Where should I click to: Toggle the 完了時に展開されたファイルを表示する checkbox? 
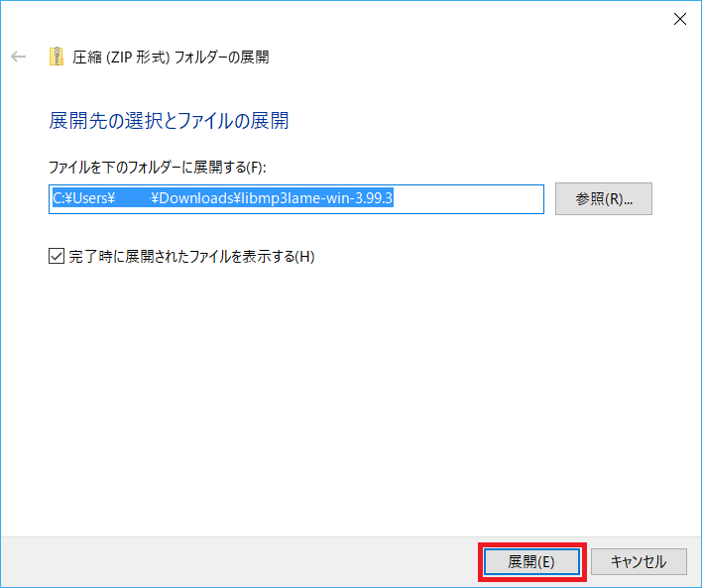[x=56, y=256]
